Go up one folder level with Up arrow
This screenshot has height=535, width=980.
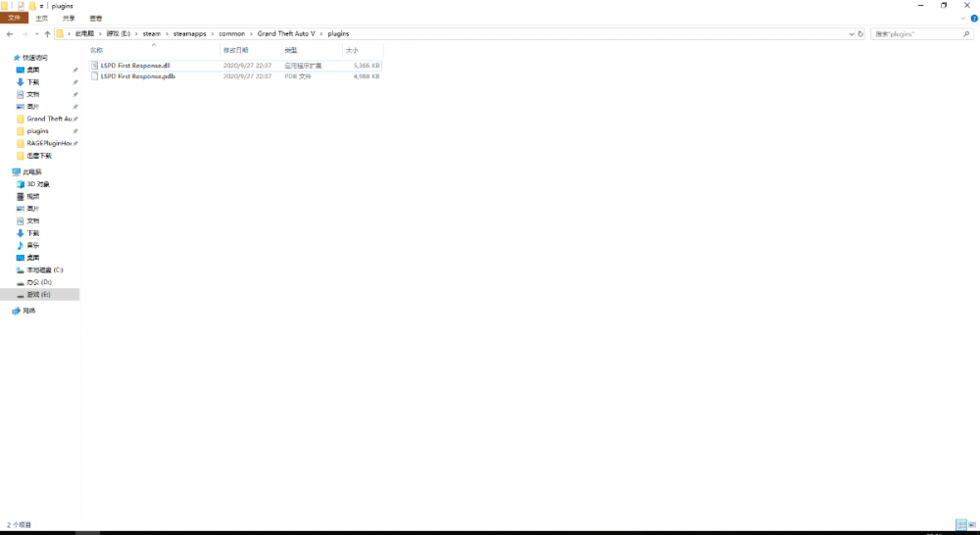[47, 33]
